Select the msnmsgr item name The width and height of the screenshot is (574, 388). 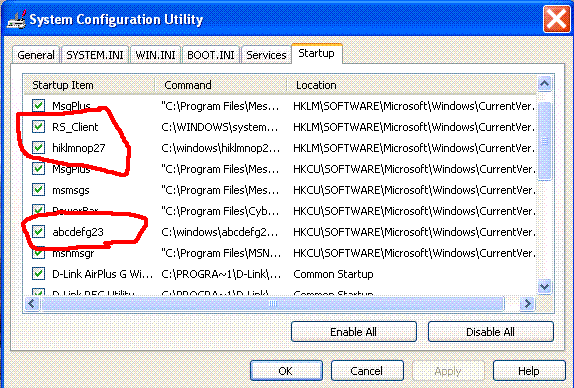pyautogui.click(x=73, y=253)
